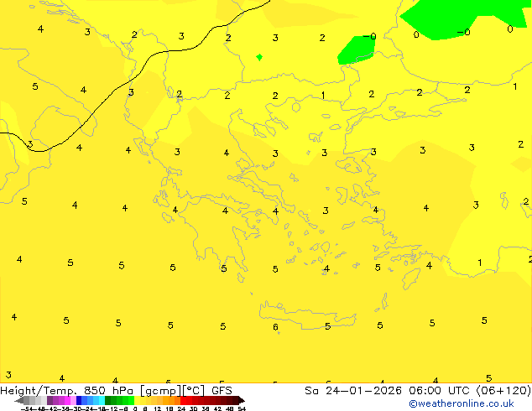This screenshot has height=411, width=532.
Task: Select the dark purple swatch in the temperature legend
Action: pos(50,400)
